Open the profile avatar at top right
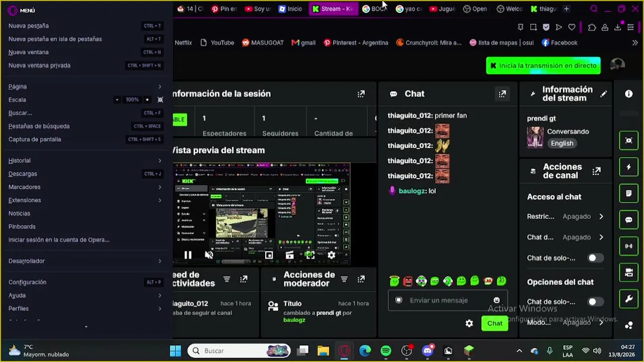 617,65
